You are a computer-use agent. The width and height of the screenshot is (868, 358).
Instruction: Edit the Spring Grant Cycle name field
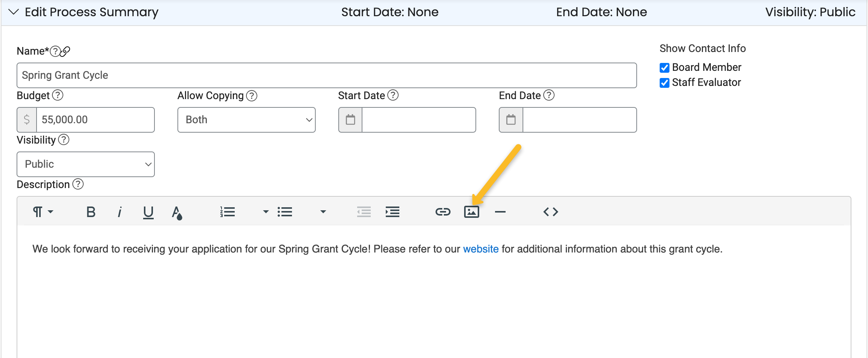pos(327,75)
